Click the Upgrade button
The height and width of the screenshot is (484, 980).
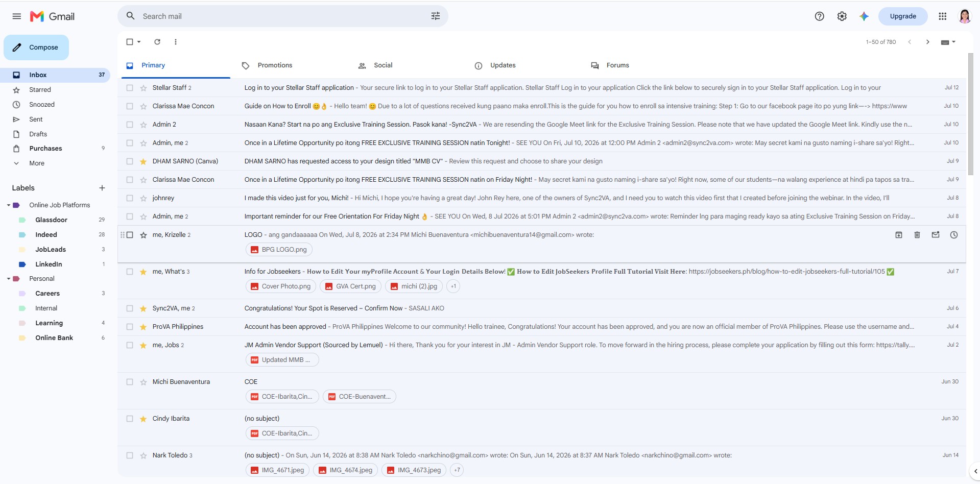click(903, 16)
